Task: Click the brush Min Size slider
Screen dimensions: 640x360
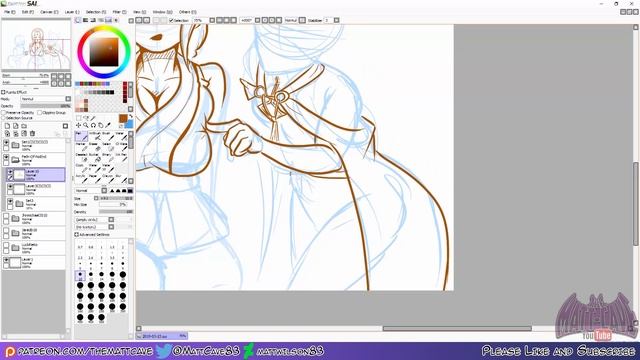Action: 113,204
